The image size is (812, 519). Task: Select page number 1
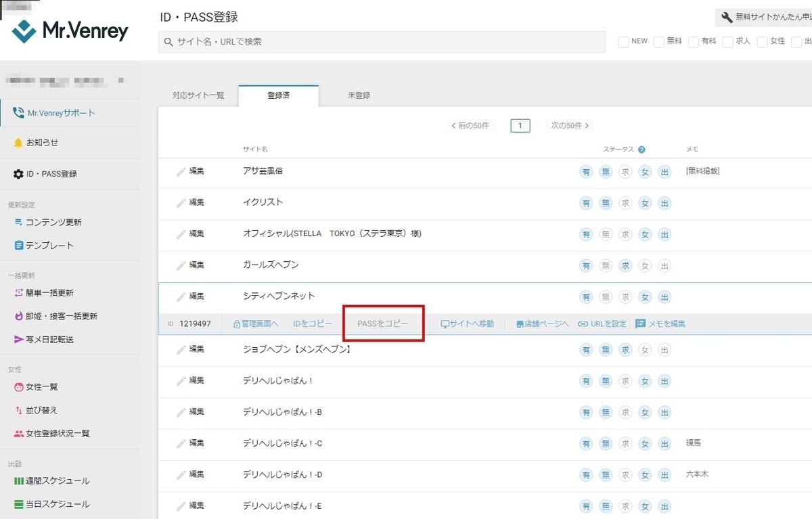pos(520,125)
